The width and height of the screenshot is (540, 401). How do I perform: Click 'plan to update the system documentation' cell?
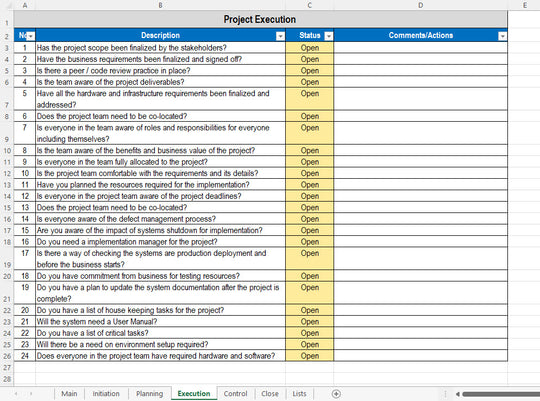pyautogui.click(x=160, y=293)
